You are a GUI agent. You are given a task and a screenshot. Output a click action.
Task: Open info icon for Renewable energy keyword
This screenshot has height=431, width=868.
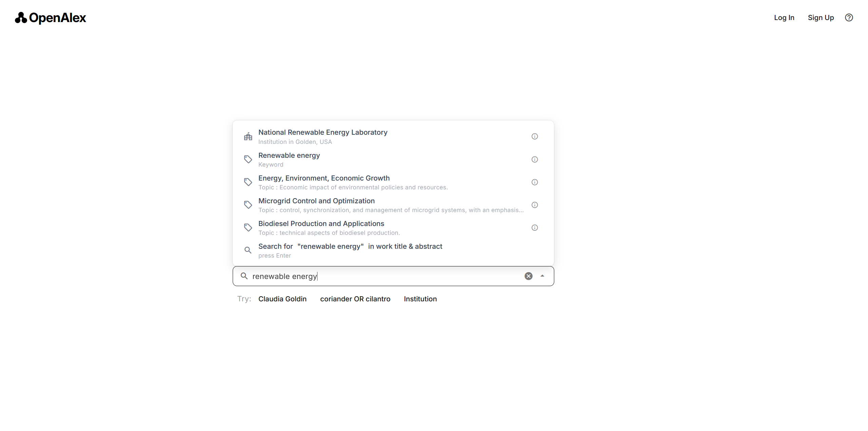coord(535,159)
